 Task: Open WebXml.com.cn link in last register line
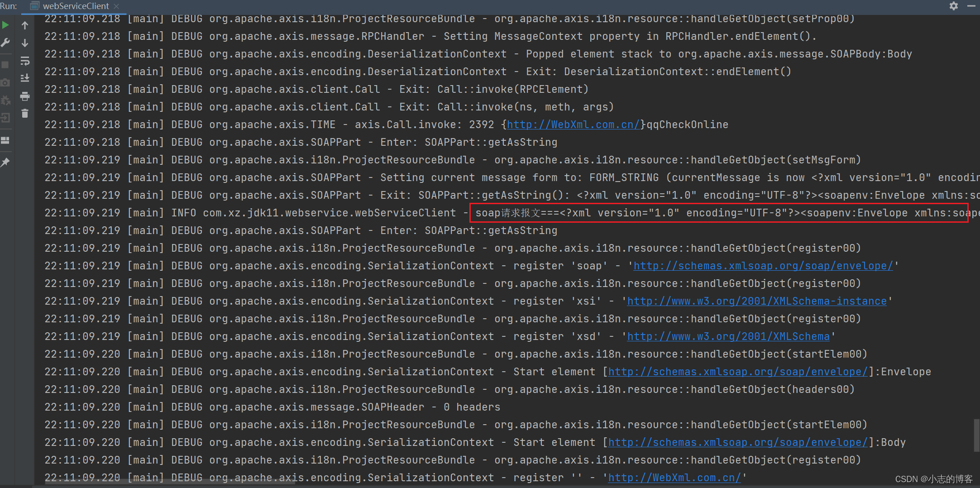tap(674, 478)
